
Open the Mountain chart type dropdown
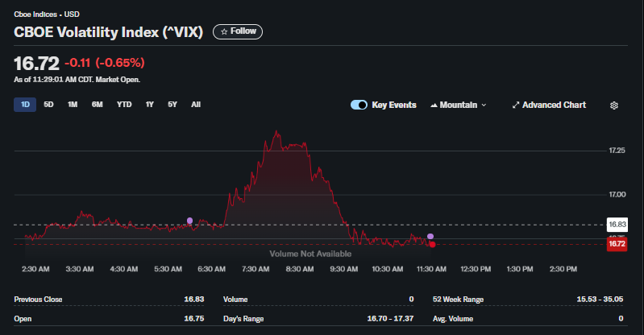[459, 105]
